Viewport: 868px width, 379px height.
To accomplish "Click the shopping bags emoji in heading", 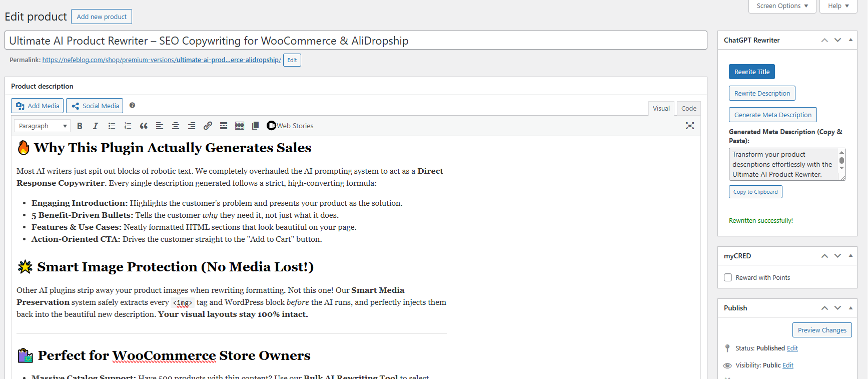I will 25,355.
